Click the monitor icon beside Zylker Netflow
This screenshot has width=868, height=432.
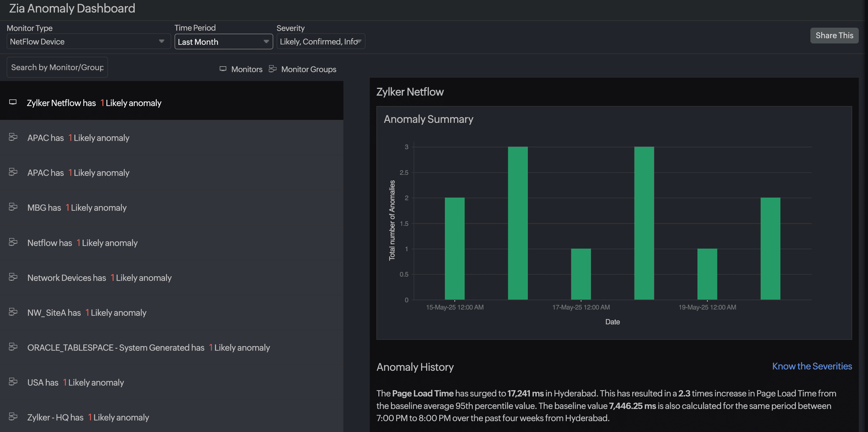[x=13, y=101]
